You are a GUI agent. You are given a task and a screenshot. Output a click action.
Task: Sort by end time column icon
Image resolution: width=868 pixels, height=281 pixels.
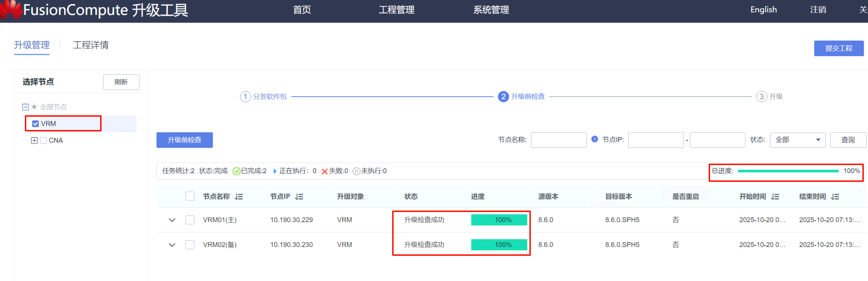pyautogui.click(x=835, y=197)
